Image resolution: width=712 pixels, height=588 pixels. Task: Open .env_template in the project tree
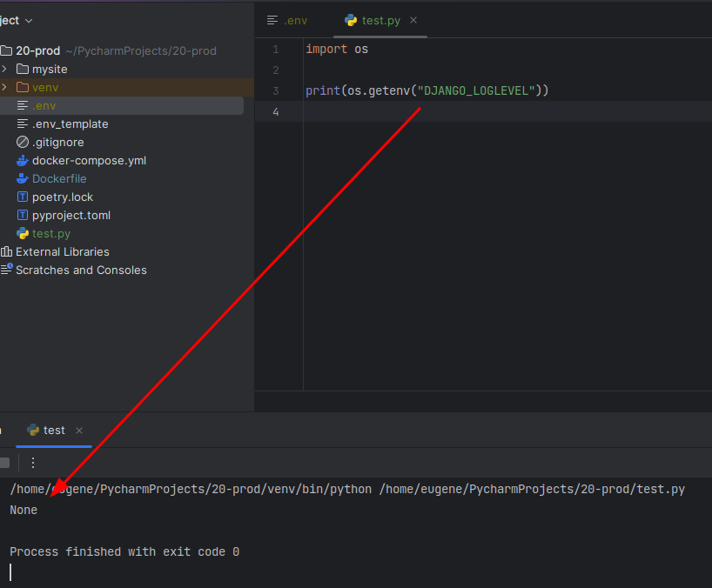pyautogui.click(x=70, y=124)
